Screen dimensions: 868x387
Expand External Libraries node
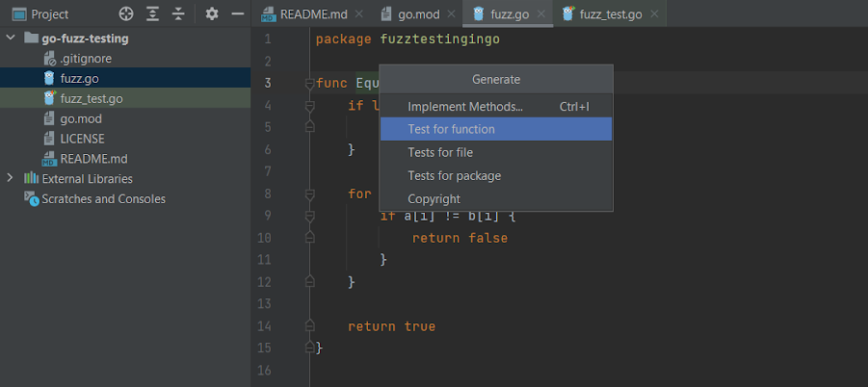[10, 178]
